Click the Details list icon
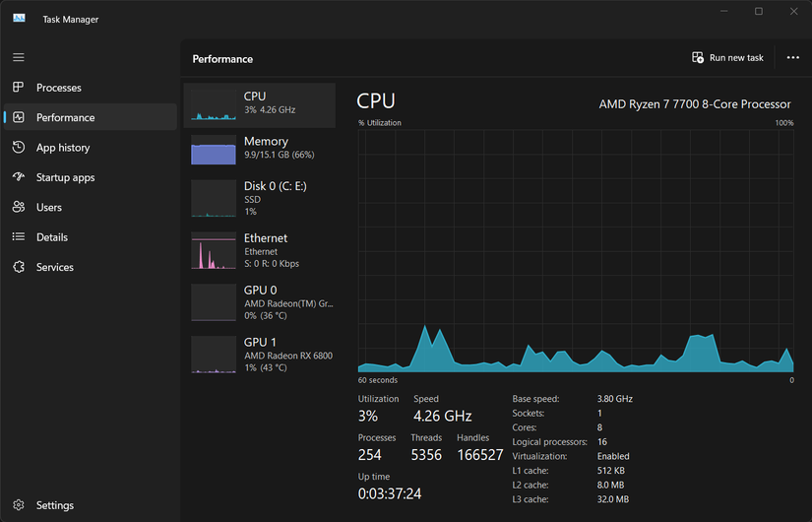The height and width of the screenshot is (522, 812). click(19, 237)
